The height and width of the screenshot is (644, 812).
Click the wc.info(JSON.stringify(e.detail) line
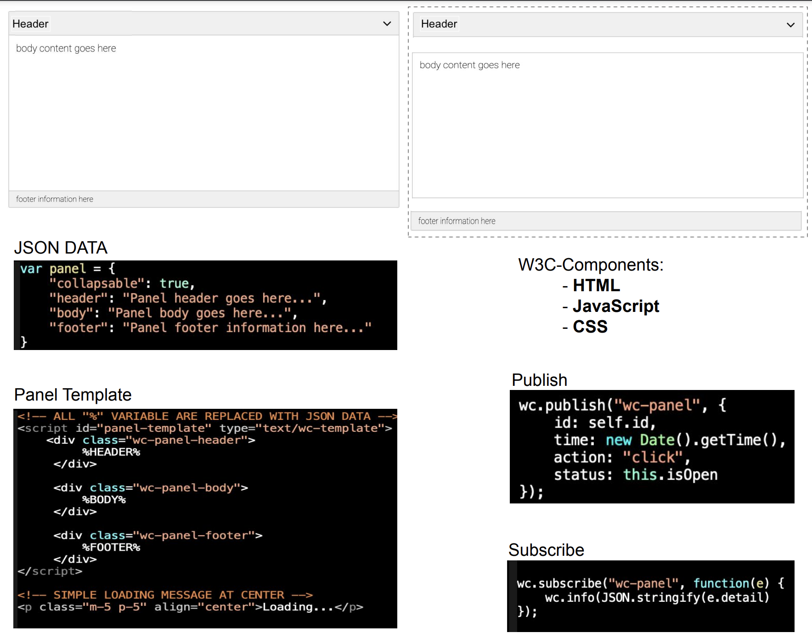657,597
